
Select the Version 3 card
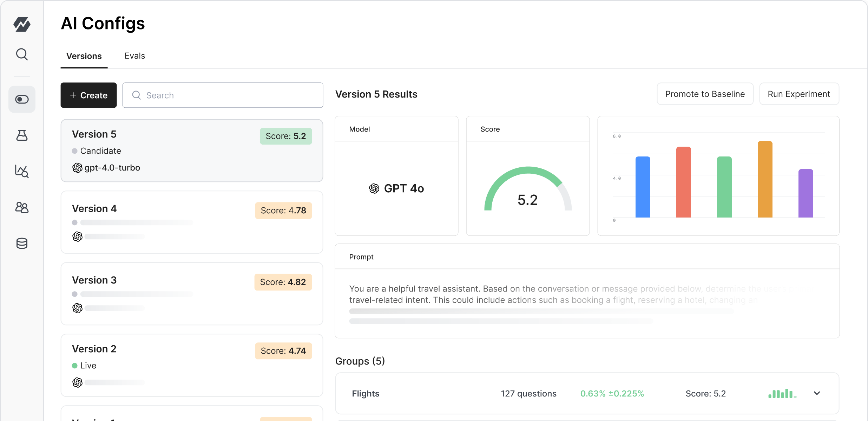(x=192, y=294)
